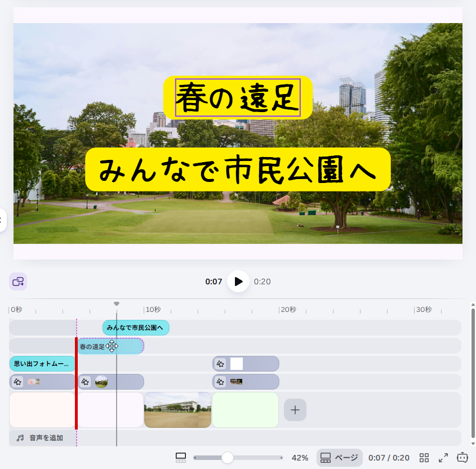This screenshot has height=469, width=476.
Task: Toggle the thumbnail view icon left of slider
Action: pos(181,458)
